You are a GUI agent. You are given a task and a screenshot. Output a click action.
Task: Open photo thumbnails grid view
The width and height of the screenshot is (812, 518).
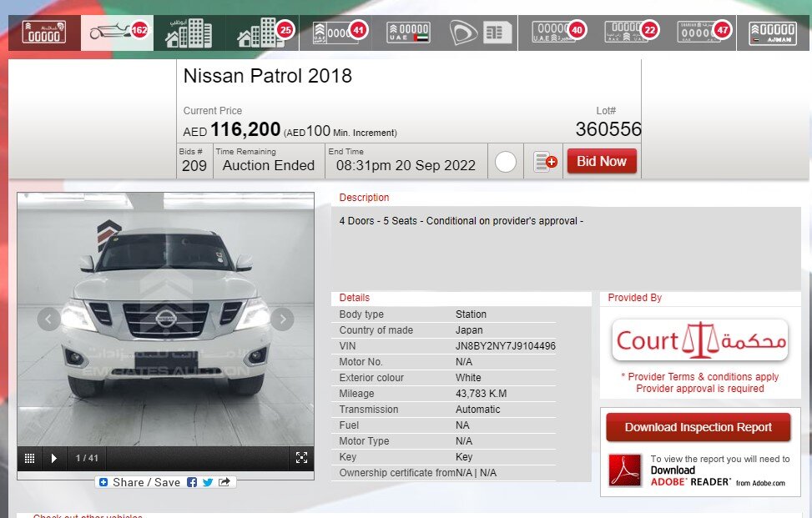tap(29, 458)
